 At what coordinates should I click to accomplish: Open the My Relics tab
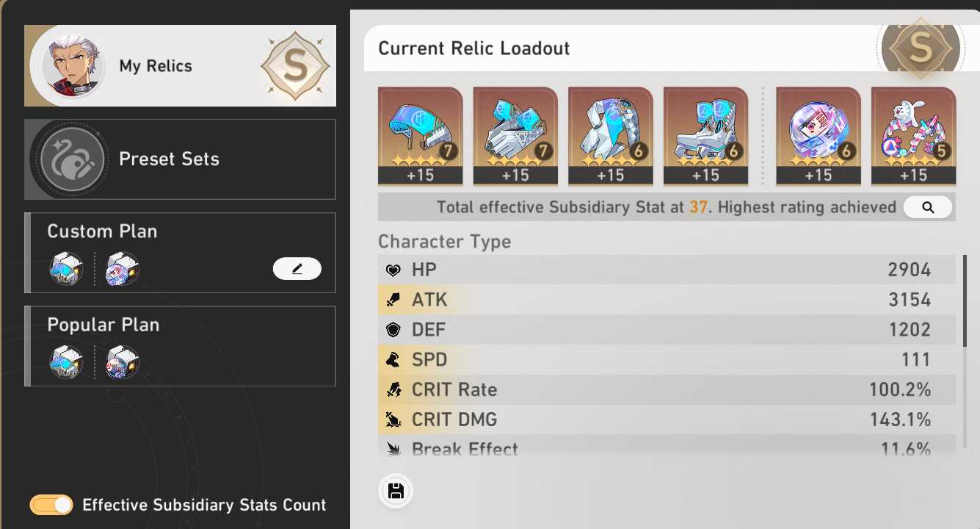[x=180, y=66]
